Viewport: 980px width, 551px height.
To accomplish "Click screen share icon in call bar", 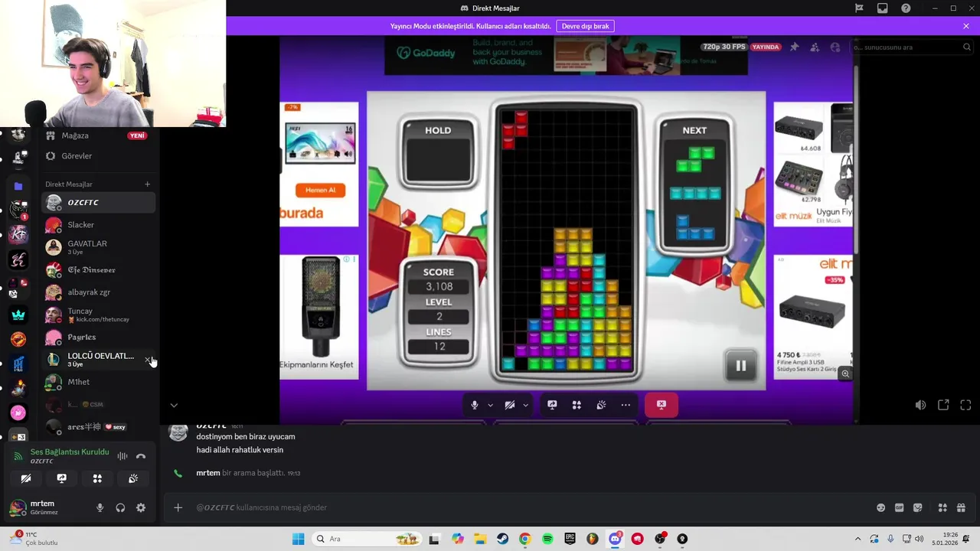I will 552,405.
